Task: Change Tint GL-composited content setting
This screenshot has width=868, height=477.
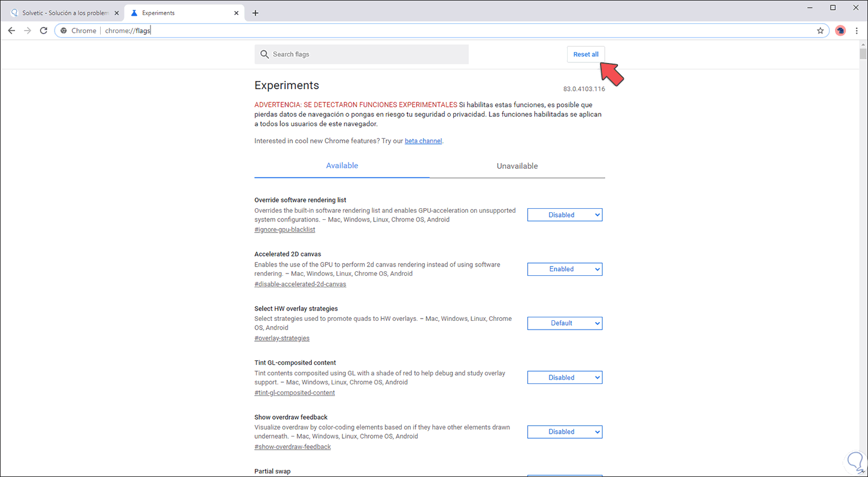Action: click(564, 378)
